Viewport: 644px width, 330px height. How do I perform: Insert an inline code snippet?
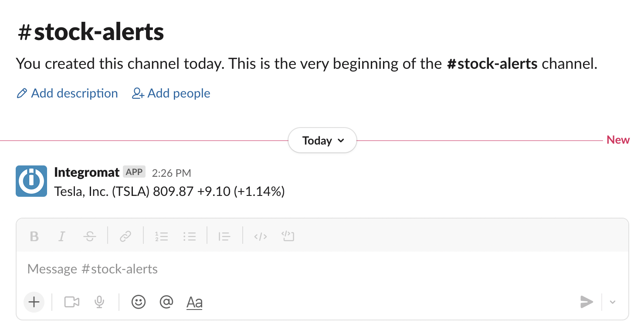pos(260,236)
